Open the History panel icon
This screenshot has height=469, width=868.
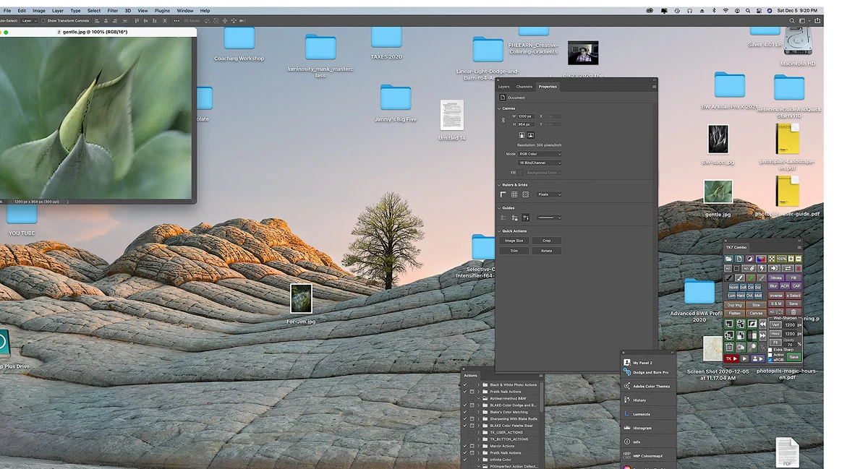[x=627, y=400]
